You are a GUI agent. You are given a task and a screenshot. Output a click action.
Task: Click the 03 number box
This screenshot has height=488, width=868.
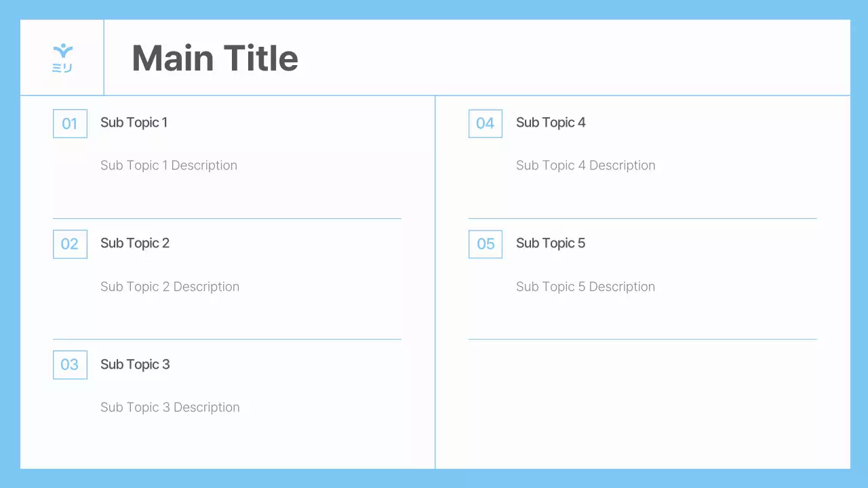point(70,365)
